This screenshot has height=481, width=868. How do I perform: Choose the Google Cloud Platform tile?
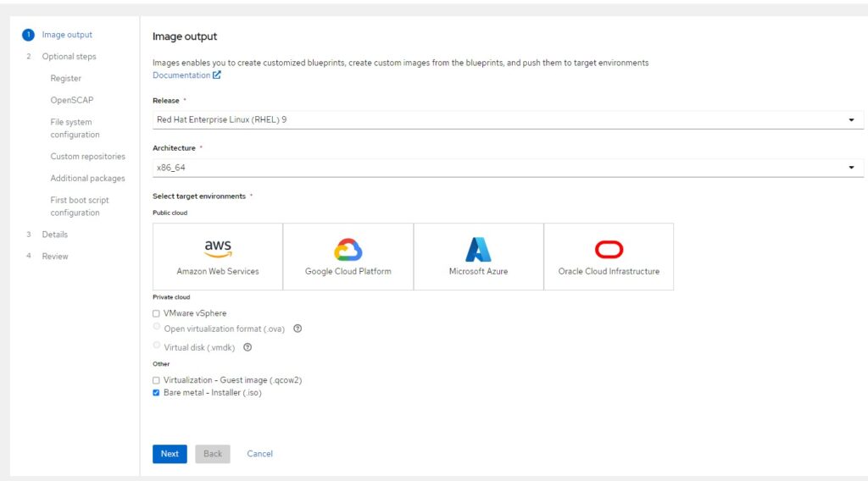coord(348,257)
